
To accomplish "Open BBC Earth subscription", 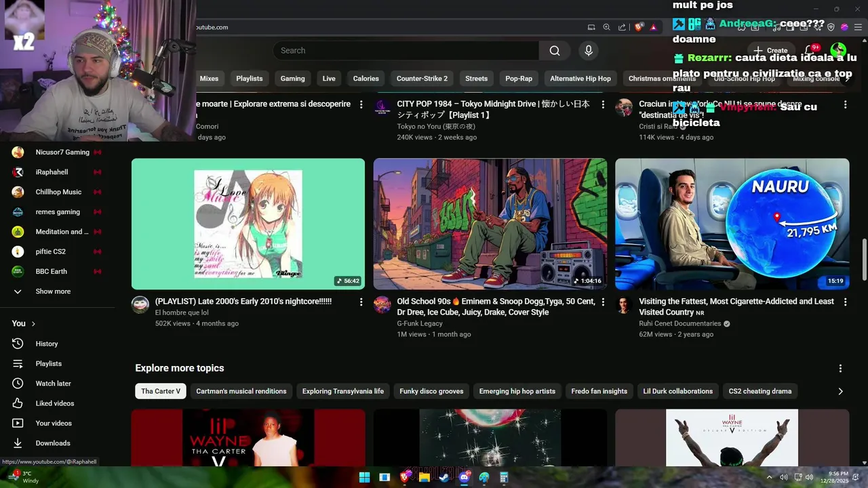I will tap(57, 272).
